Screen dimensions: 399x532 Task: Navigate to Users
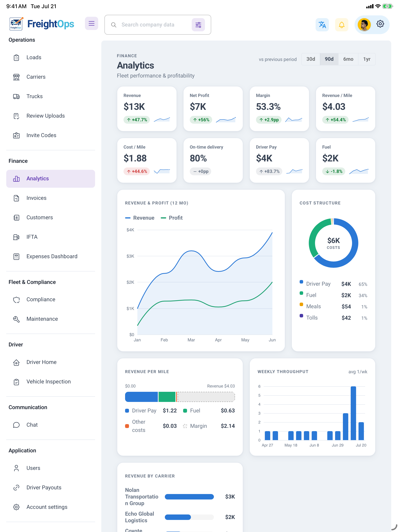tap(50, 468)
